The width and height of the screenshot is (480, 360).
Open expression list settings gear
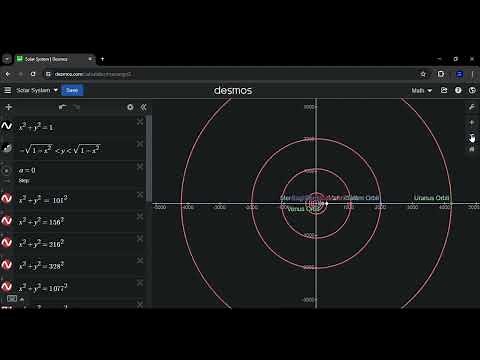[130, 107]
